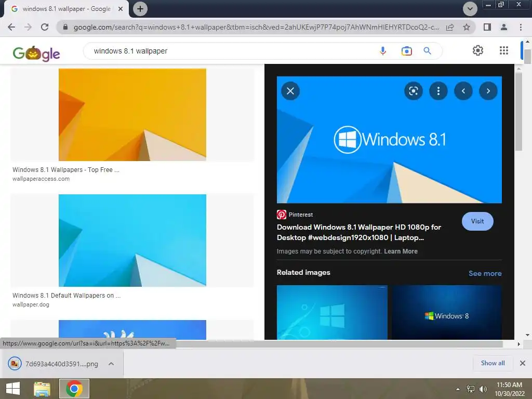Open related cyan Windows logo image
This screenshot has height=399, width=532.
click(332, 312)
